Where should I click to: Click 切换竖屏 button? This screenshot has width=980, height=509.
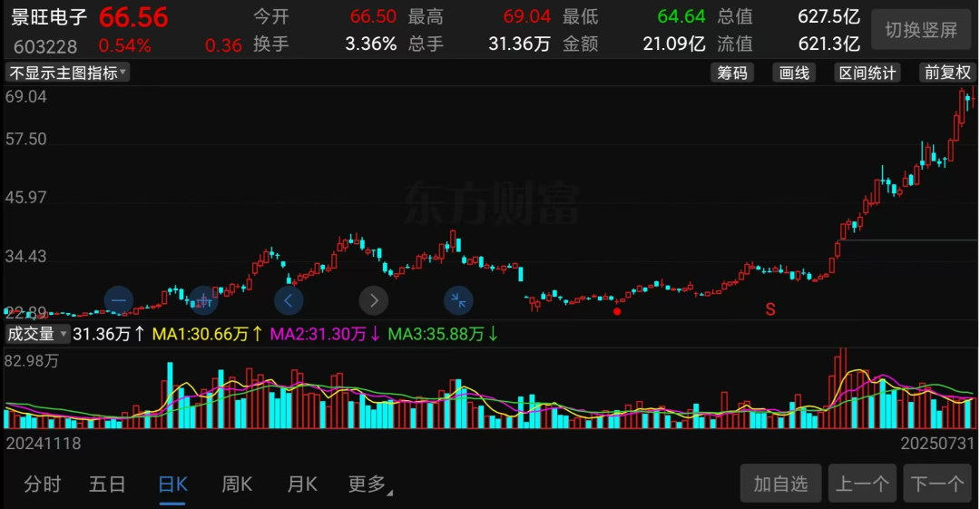pos(921,29)
